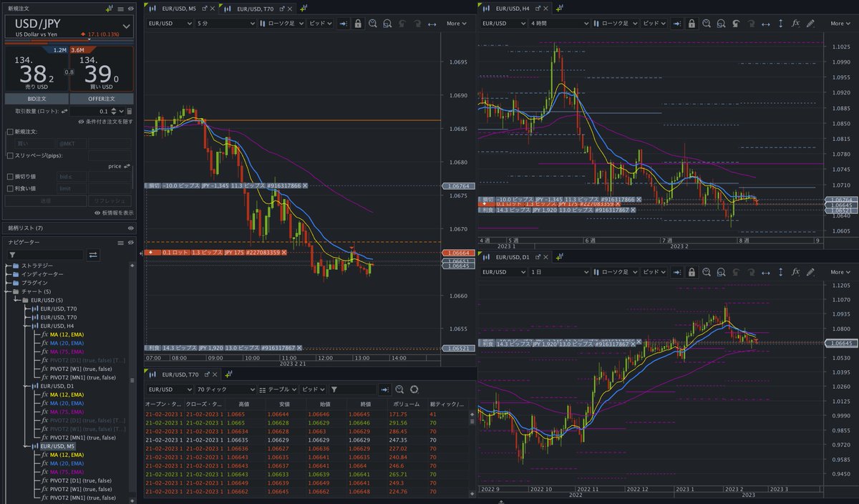
Task: Select pencil drawing tool in D1 chart toolbar
Action: tap(810, 272)
